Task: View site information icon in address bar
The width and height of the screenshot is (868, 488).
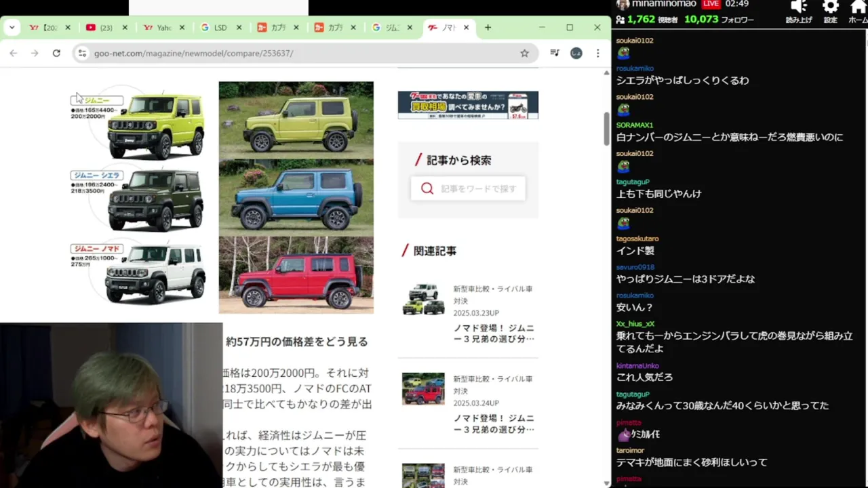Action: click(x=82, y=53)
